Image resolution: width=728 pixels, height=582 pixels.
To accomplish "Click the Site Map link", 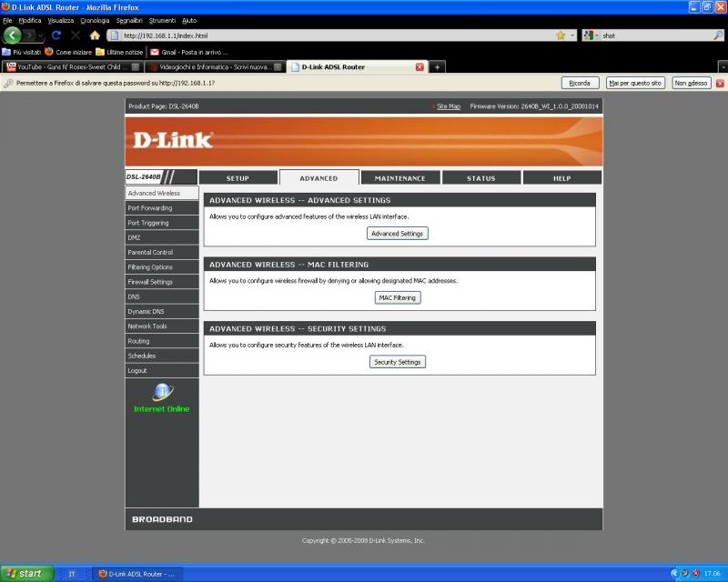I will click(x=448, y=106).
